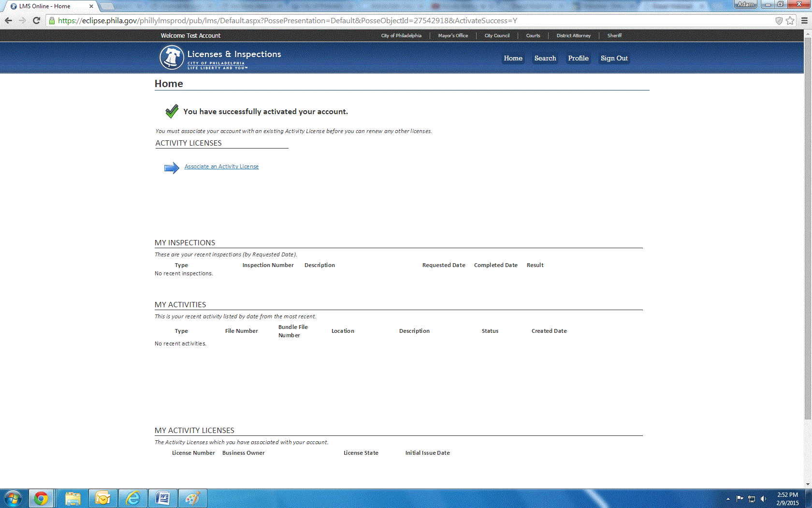Reload the current page

coord(36,20)
